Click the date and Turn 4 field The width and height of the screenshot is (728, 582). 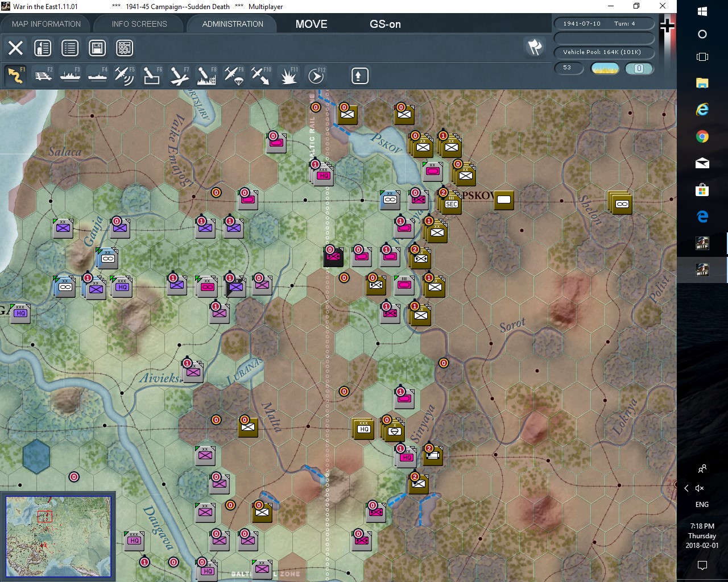pyautogui.click(x=603, y=24)
